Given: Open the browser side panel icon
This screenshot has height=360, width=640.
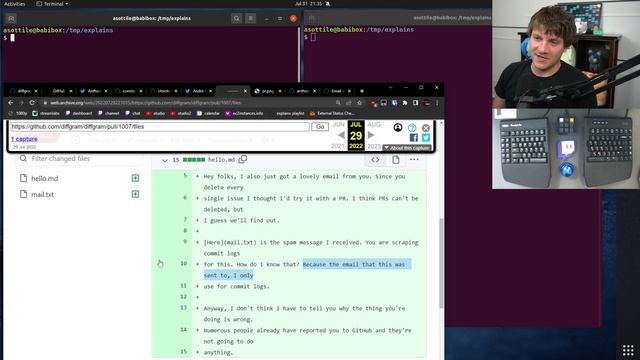Looking at the screenshot, I should [x=416, y=103].
